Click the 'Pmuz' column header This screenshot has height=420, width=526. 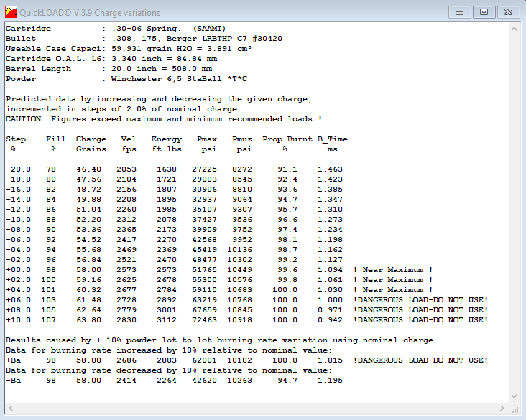[242, 139]
